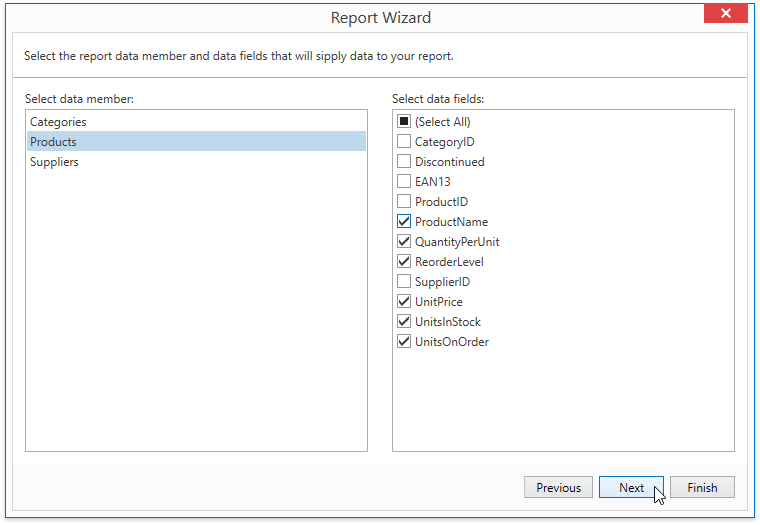The width and height of the screenshot is (760, 525).
Task: Tick the EAN13 checkbox
Action: [404, 181]
